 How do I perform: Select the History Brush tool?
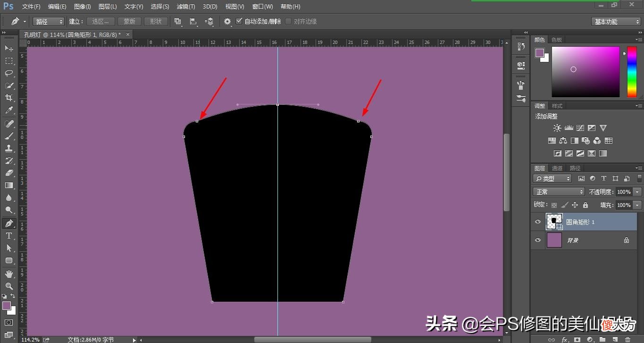coord(9,161)
